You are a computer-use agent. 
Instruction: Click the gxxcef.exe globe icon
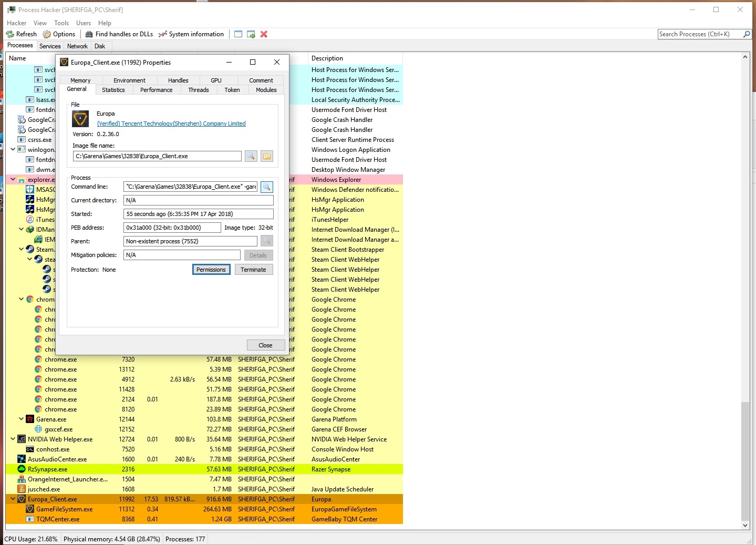click(38, 429)
